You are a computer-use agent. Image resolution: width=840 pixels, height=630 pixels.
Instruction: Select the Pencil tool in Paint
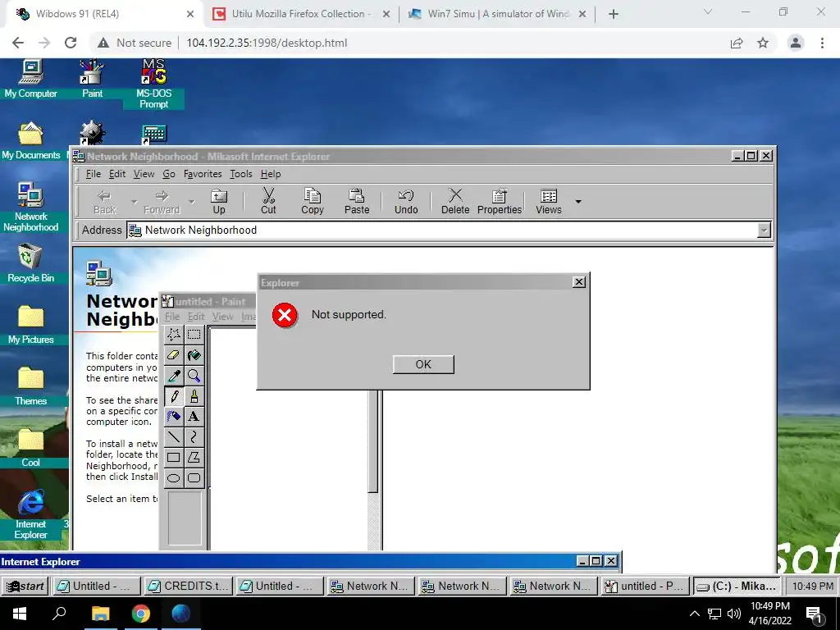pos(174,396)
